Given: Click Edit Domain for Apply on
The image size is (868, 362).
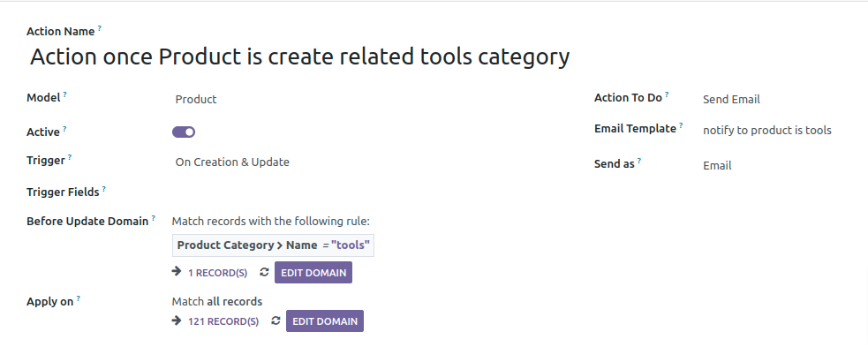Looking at the screenshot, I should [325, 321].
